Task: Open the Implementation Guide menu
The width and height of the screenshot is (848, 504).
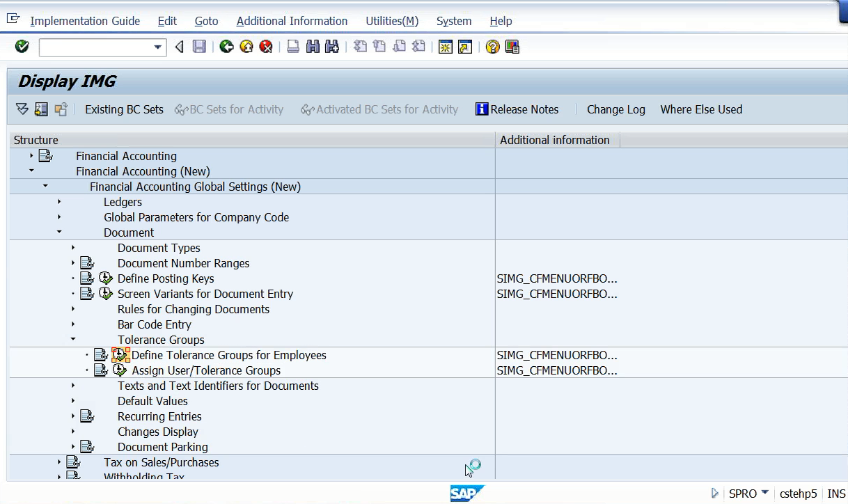Action: coord(85,21)
